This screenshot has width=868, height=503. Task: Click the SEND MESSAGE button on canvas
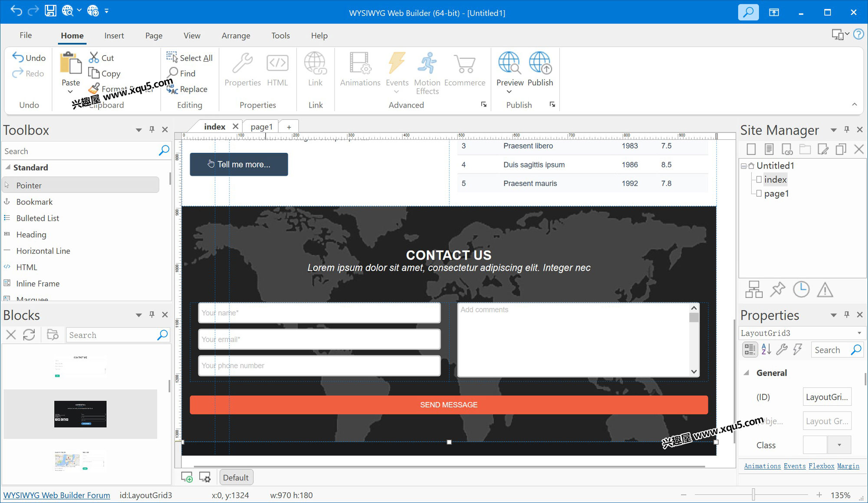[449, 405]
